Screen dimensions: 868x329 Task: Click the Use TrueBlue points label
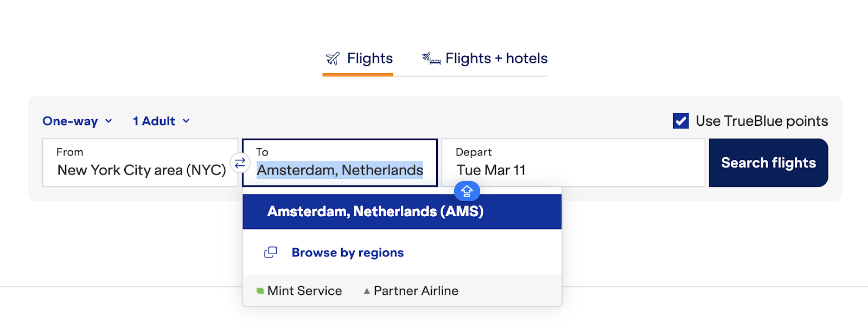click(x=762, y=121)
